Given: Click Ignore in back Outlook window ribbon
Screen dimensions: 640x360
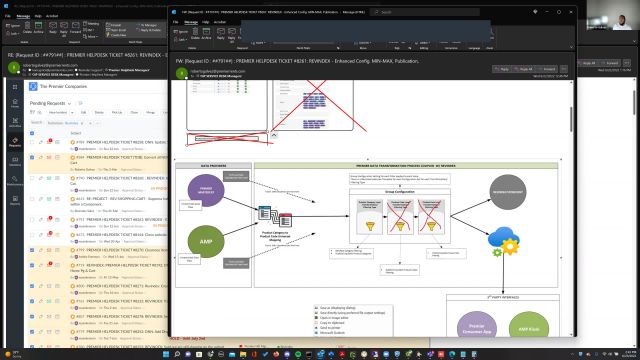Looking at the screenshot, I should pos(13,25).
